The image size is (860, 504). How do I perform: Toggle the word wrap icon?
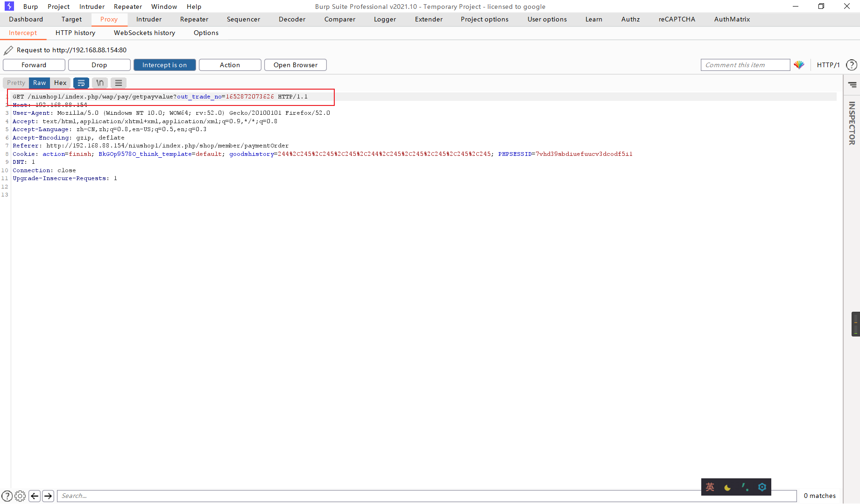(81, 83)
